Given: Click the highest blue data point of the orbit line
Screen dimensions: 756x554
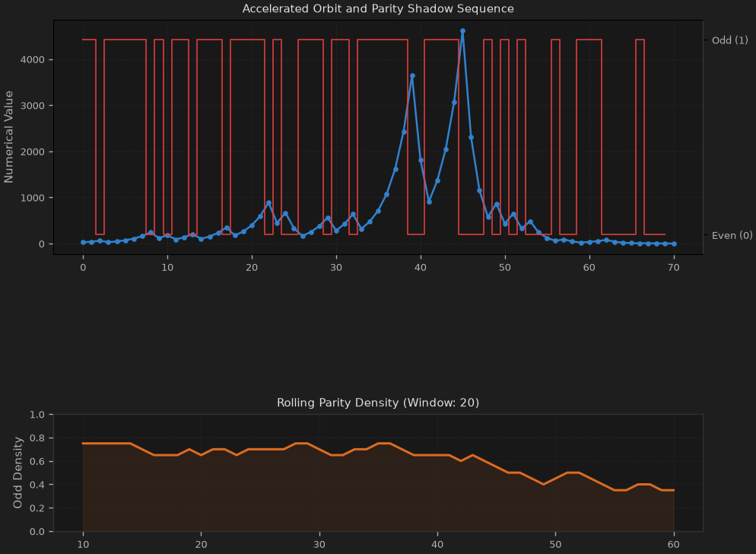Looking at the screenshot, I should 463,31.
